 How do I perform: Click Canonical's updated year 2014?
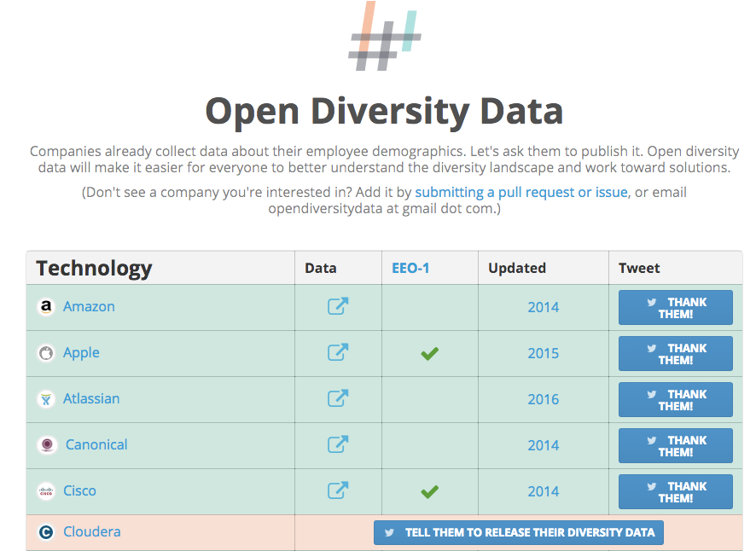544,445
